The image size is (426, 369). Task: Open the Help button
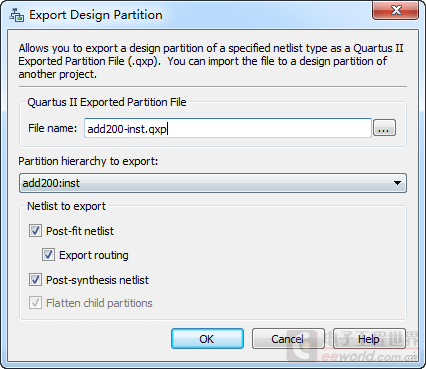[369, 339]
